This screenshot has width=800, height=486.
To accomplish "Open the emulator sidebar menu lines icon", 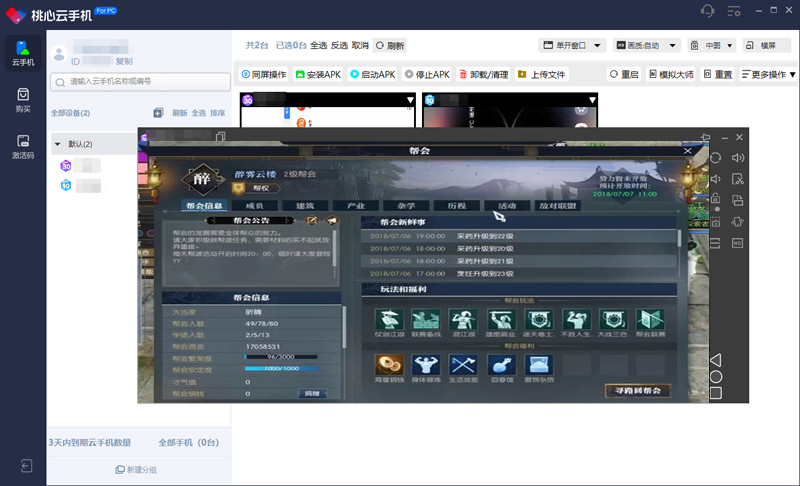I will click(715, 243).
